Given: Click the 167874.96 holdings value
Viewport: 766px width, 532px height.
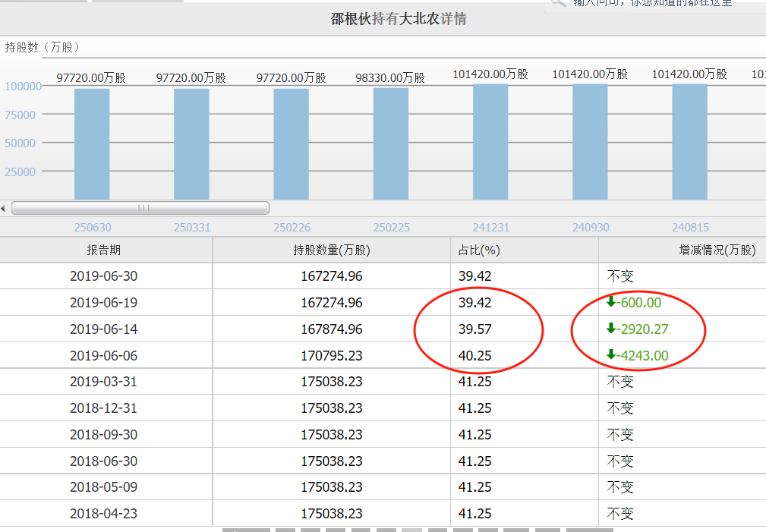Looking at the screenshot, I should pyautogui.click(x=332, y=329).
